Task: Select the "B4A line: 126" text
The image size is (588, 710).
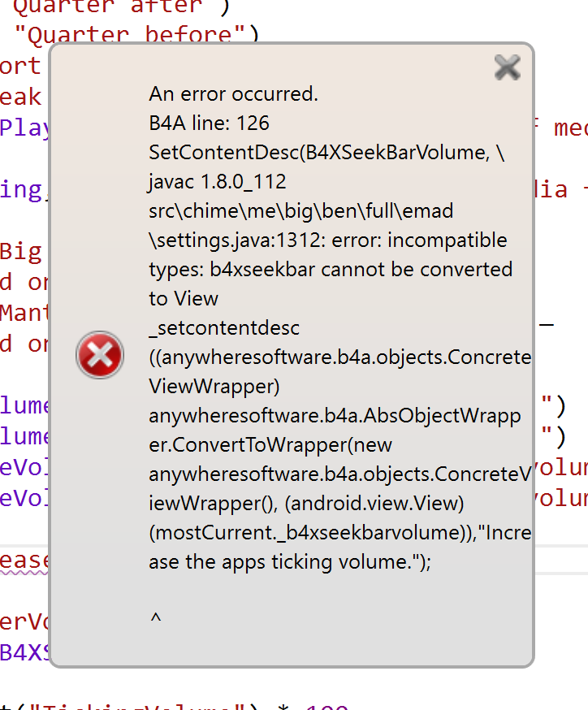Action: pyautogui.click(x=209, y=123)
